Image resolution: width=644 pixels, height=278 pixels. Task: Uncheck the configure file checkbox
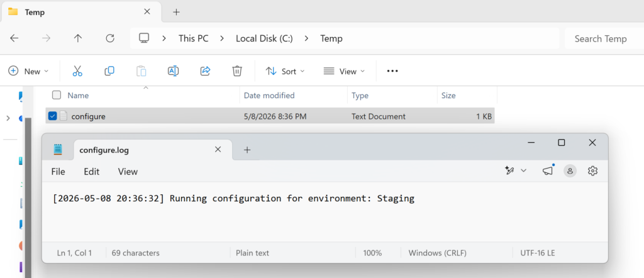(x=53, y=116)
